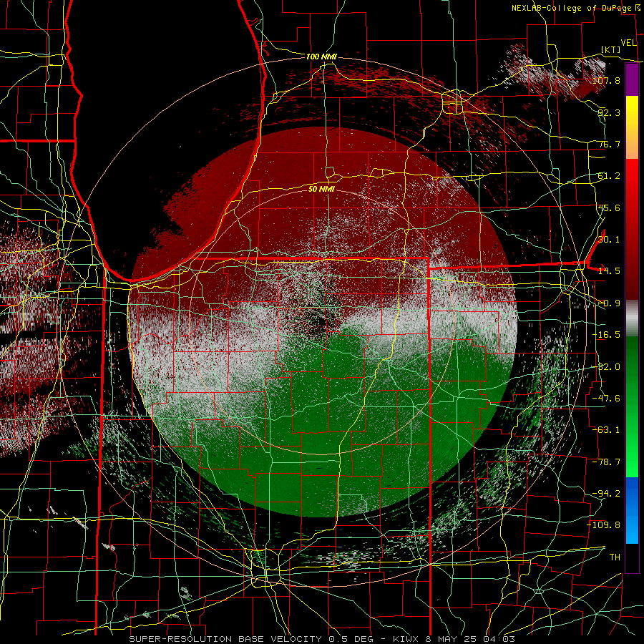Screen dimensions: 644x644
Task: Click the -109.8 velocity scale value
Action: 603,525
